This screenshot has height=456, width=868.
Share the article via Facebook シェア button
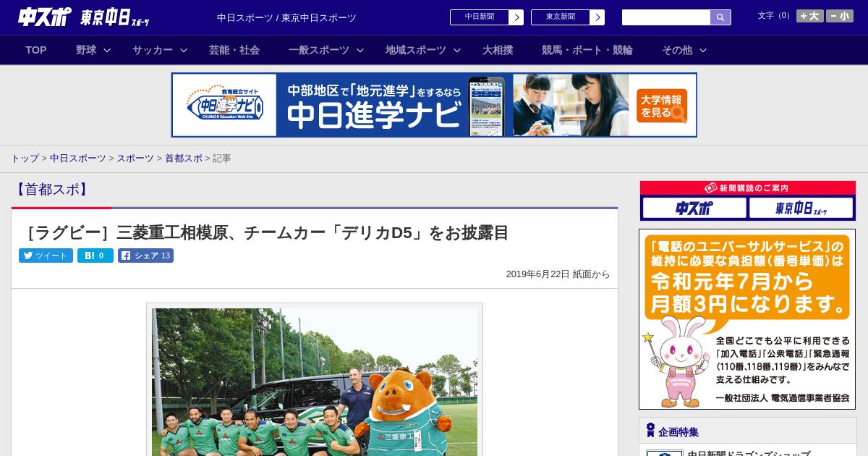click(145, 256)
